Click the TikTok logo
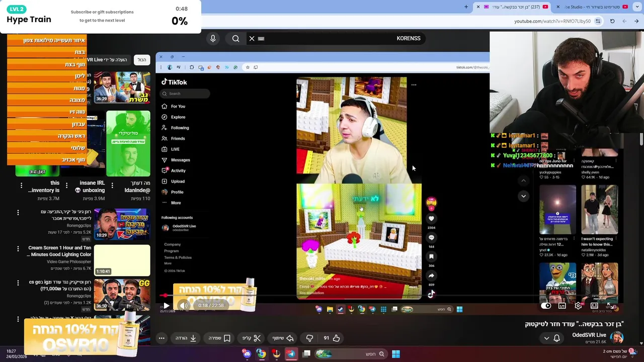Screen dimensions: 644x362 [174, 82]
